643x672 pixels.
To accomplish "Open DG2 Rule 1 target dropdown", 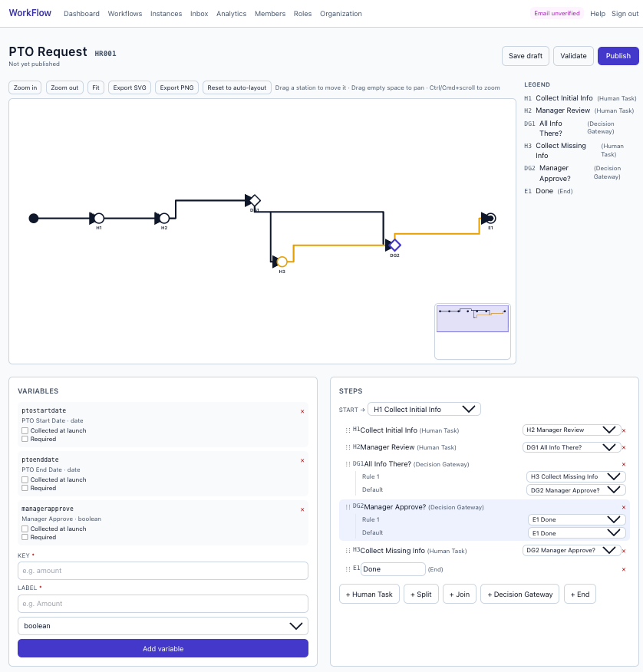I will point(576,519).
